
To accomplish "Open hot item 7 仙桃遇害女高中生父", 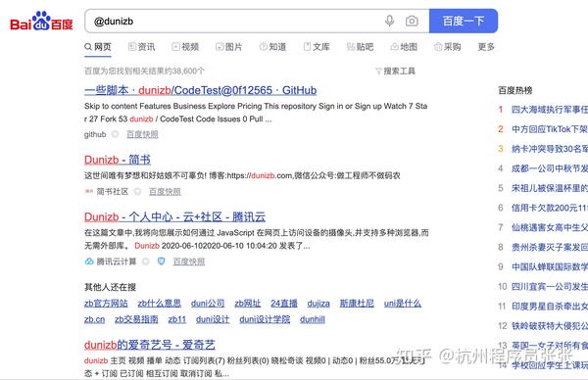I will [x=550, y=227].
